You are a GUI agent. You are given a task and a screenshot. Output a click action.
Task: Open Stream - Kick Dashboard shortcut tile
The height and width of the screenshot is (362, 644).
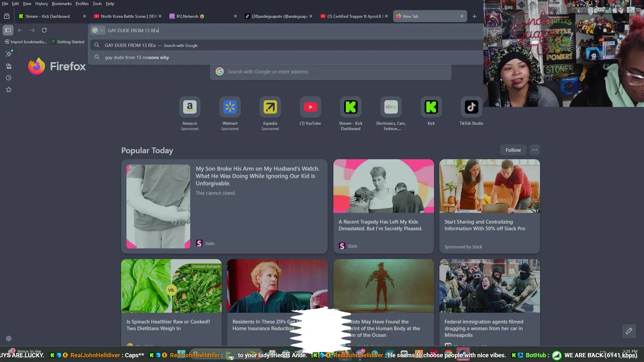351,114
